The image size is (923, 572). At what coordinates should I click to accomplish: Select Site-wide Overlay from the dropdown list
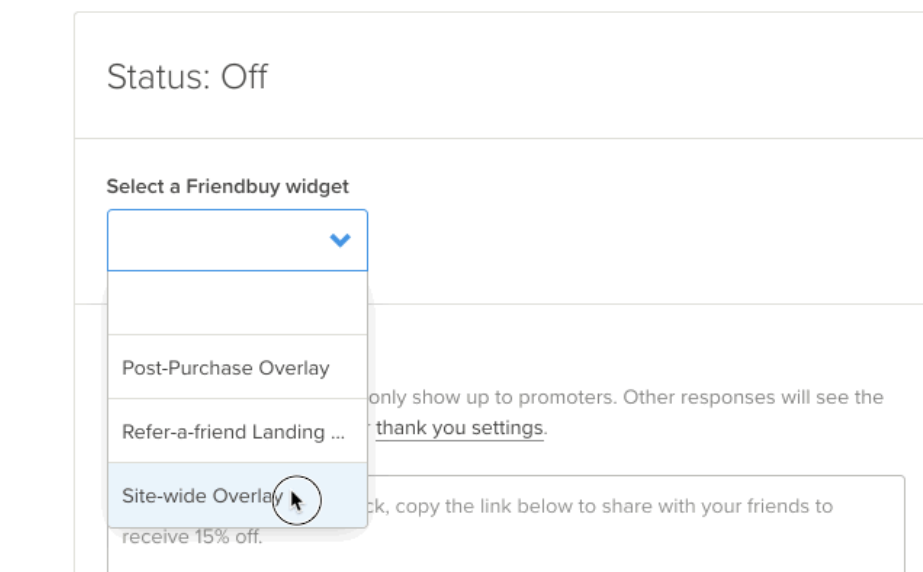tap(202, 496)
